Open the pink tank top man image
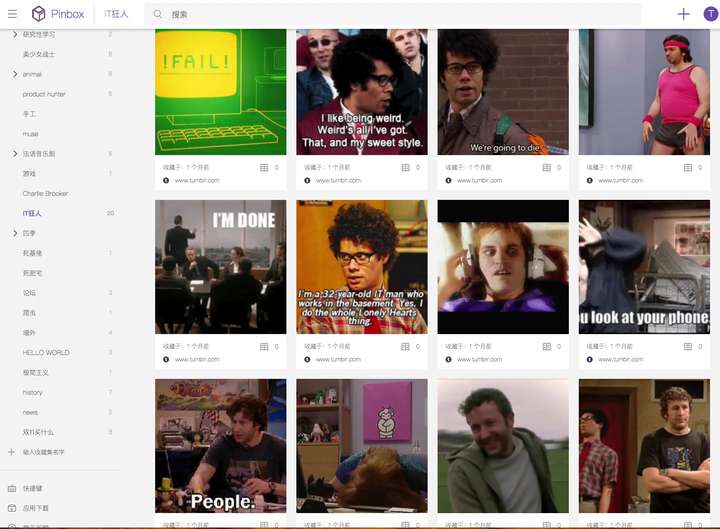 tap(644, 92)
